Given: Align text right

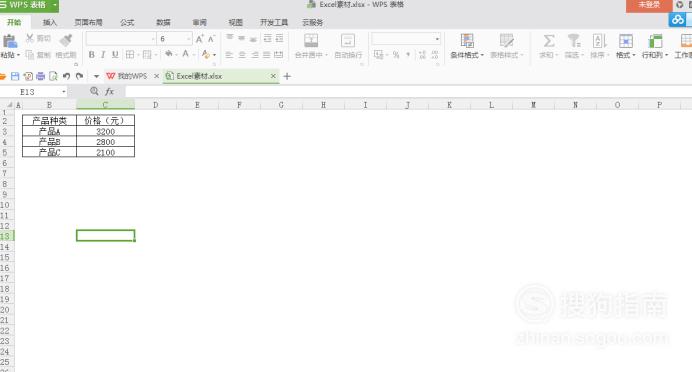Looking at the screenshot, I should click(255, 55).
